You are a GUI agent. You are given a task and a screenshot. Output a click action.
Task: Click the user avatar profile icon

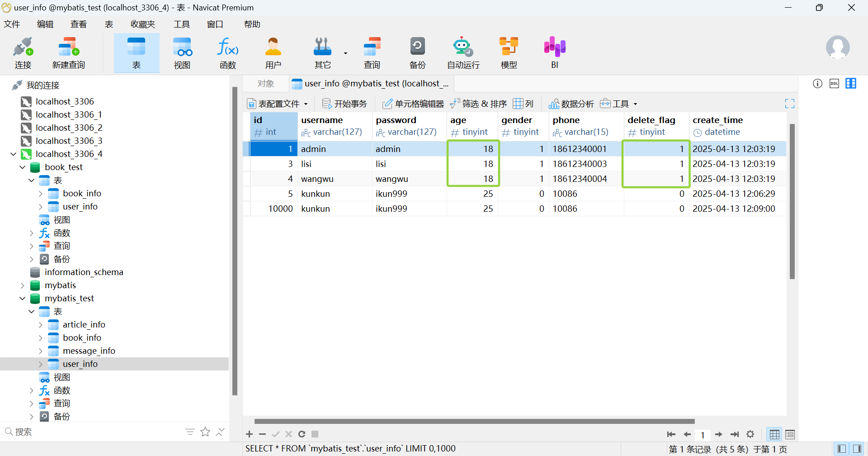tap(838, 47)
